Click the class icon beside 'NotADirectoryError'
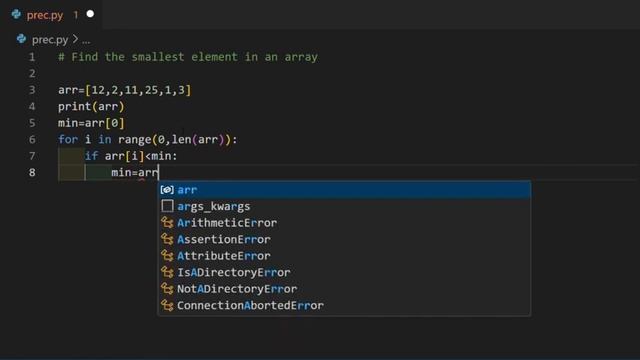640x360 pixels. coord(167,289)
